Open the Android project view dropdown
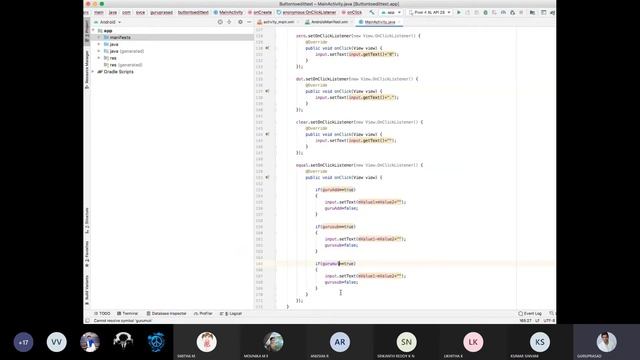This screenshot has height=360, width=640. click(108, 22)
